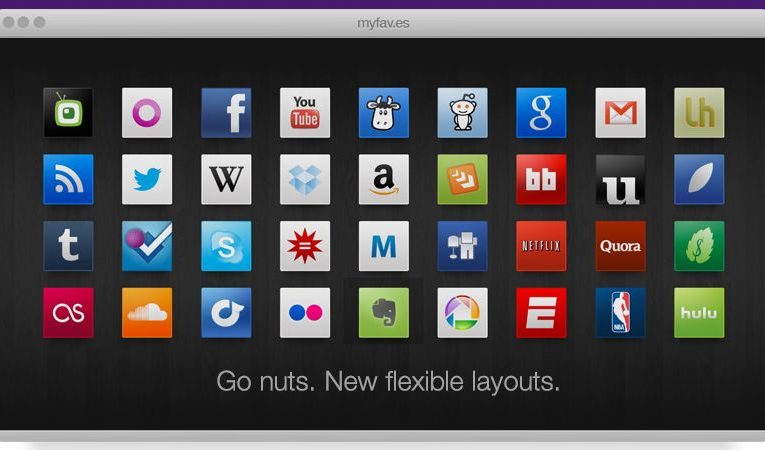The image size is (765, 450).
Task: Open the Quora tile
Action: (621, 246)
